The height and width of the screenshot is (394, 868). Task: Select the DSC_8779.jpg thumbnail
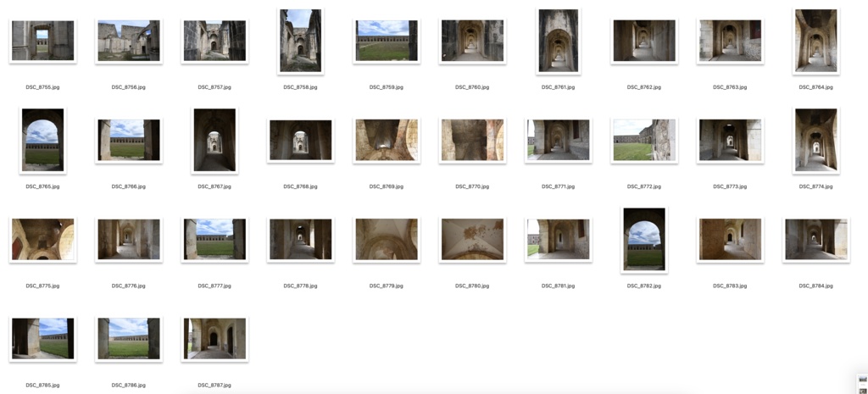point(387,239)
